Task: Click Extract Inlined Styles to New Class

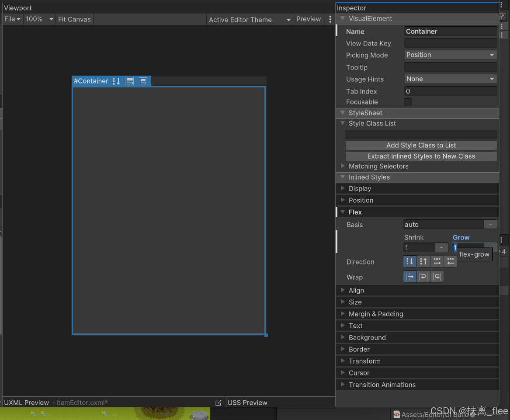Action: pos(421,156)
